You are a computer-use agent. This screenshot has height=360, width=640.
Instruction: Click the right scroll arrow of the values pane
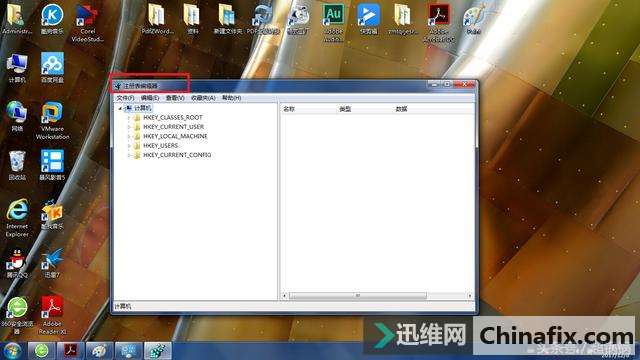tap(469, 296)
